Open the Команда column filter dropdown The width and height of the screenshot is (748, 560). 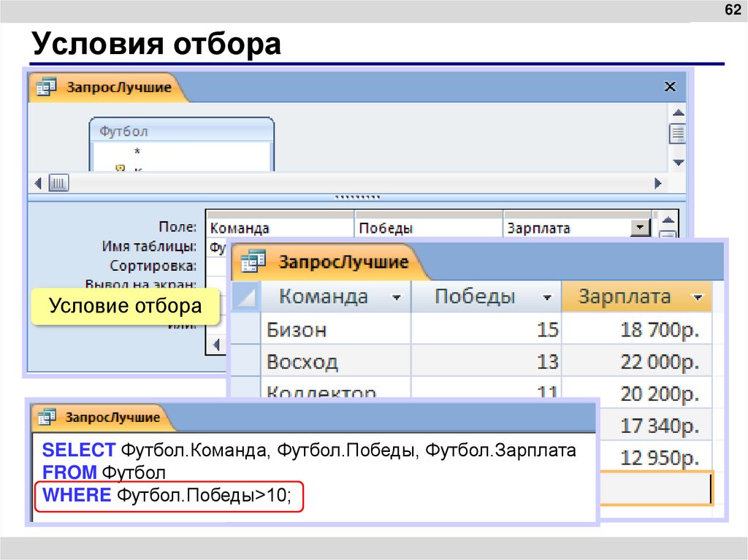pyautogui.click(x=397, y=296)
